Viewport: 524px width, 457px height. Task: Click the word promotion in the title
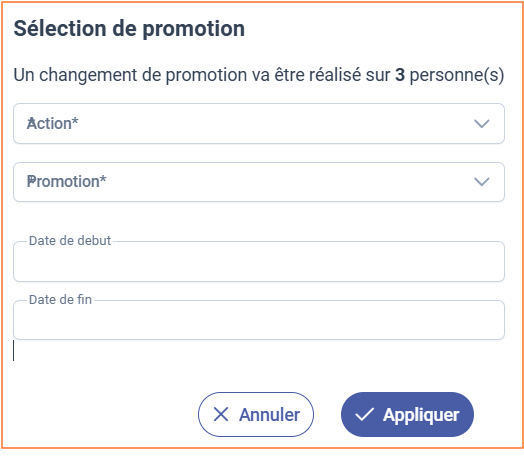tap(193, 29)
